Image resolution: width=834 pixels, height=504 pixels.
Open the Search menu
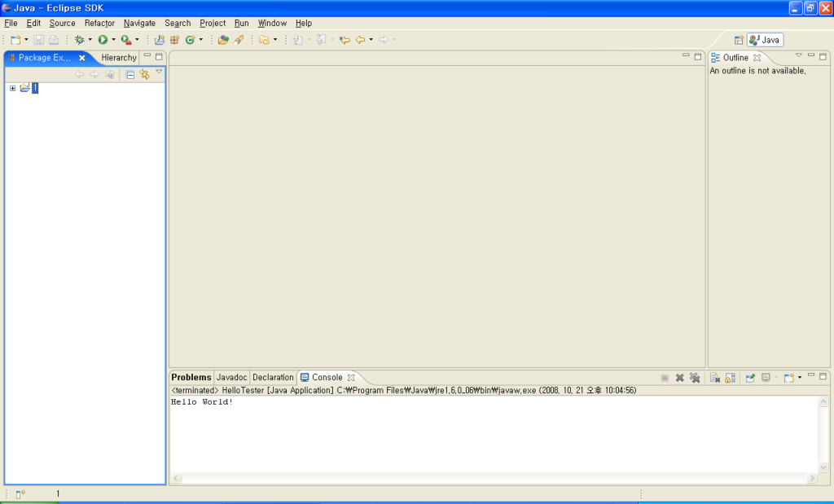[178, 24]
